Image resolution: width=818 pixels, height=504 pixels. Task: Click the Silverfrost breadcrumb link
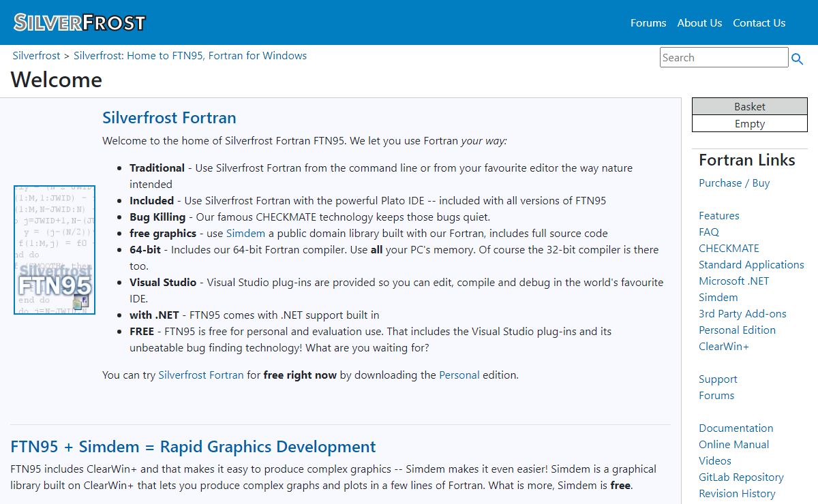(36, 56)
